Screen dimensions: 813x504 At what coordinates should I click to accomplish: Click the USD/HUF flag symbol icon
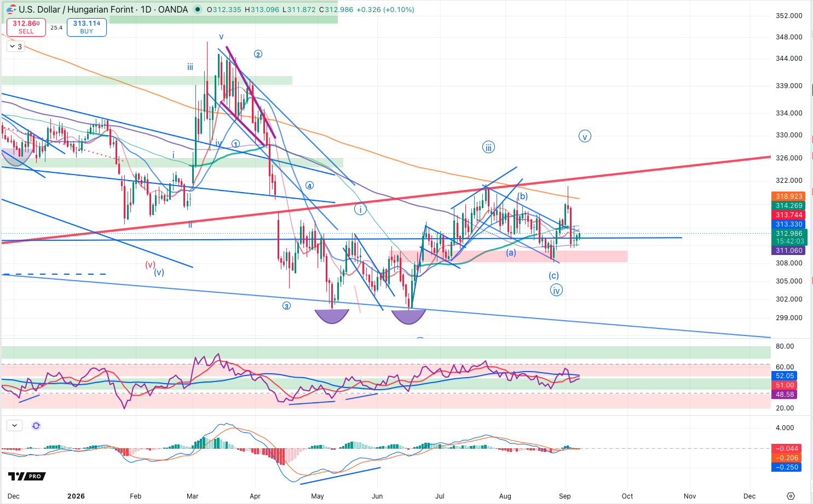10,10
